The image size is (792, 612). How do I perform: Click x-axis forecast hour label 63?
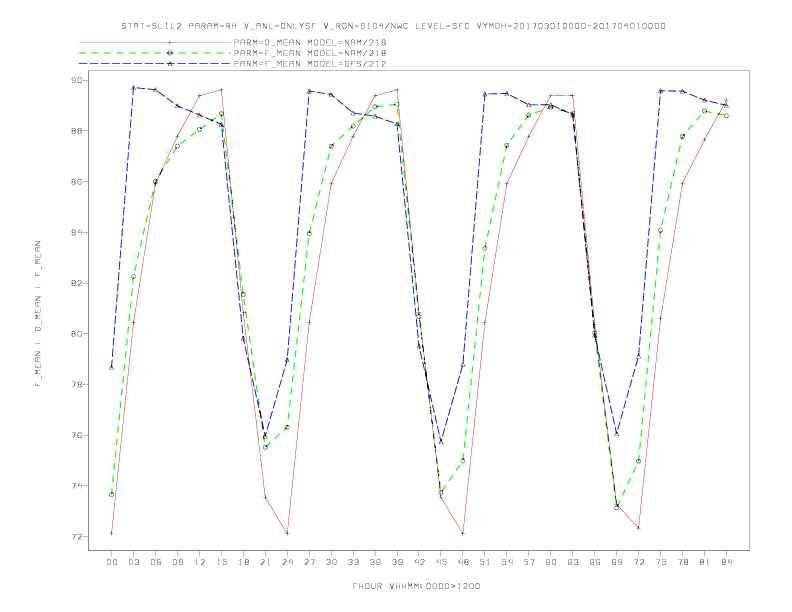(573, 562)
